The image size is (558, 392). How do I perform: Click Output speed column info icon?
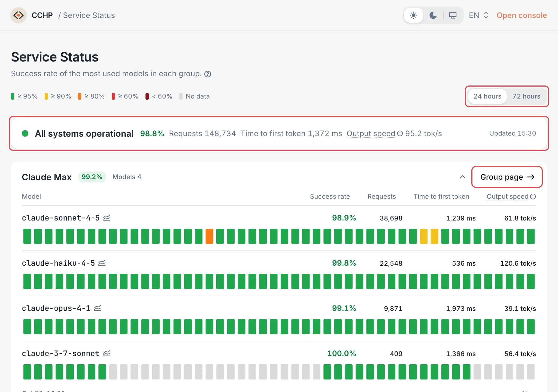click(x=533, y=197)
